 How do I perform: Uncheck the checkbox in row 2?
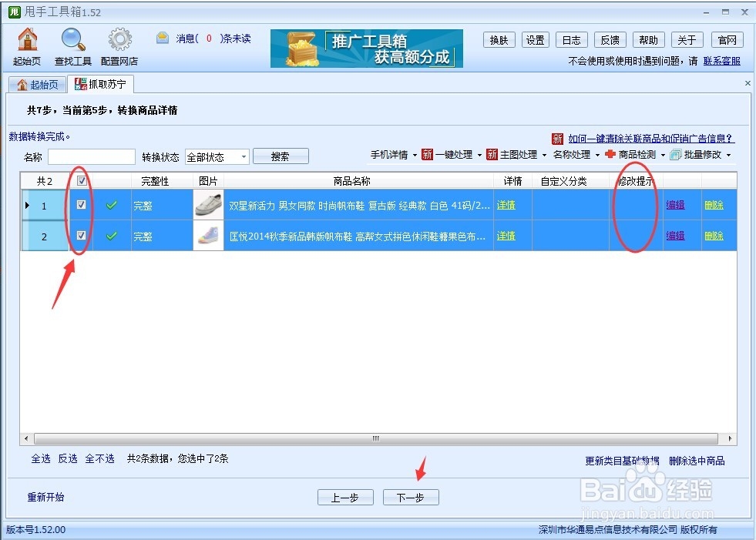(82, 235)
